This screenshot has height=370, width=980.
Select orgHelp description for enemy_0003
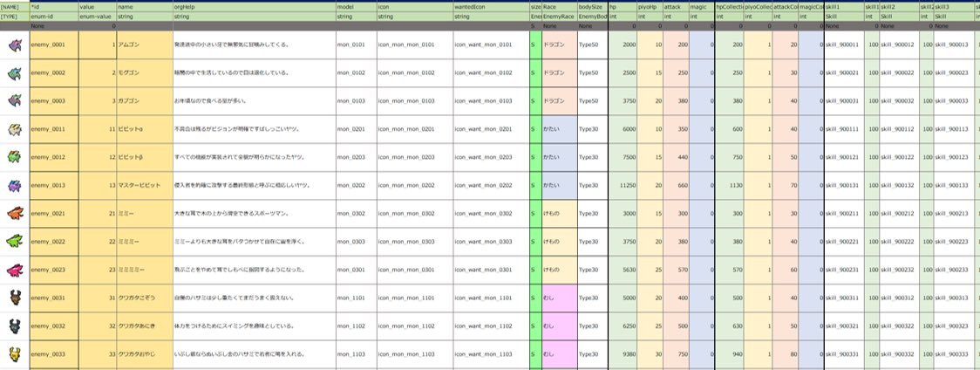coord(254,101)
